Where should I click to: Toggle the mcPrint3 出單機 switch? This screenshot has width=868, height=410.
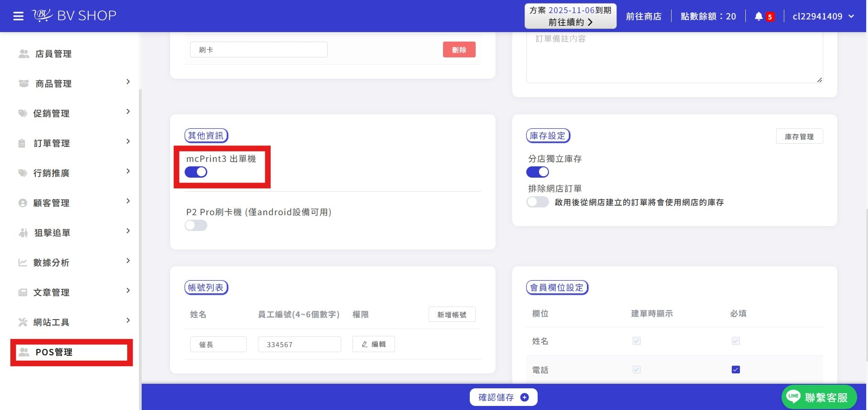(x=196, y=172)
